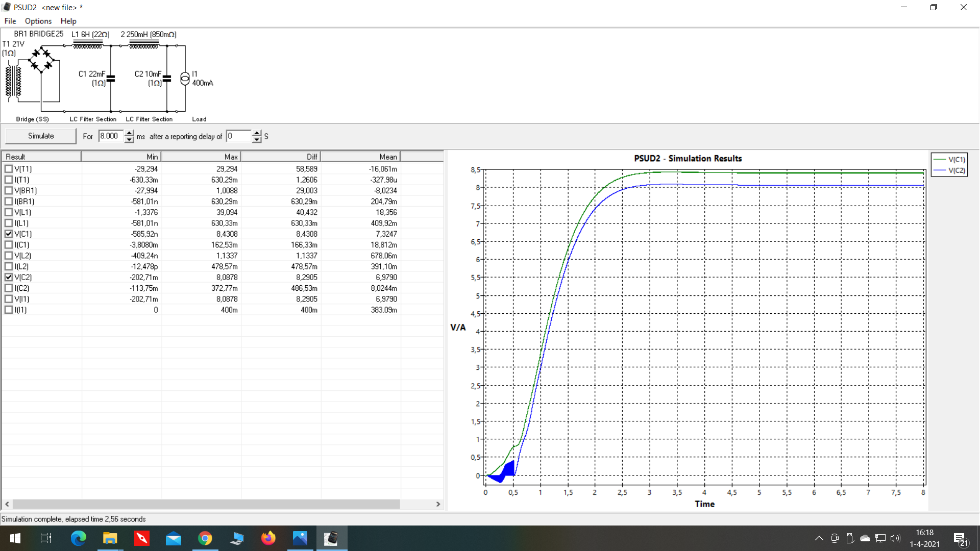Screen dimensions: 980x551
Task: Open the red PDF app on the taskbar
Action: [x=141, y=538]
